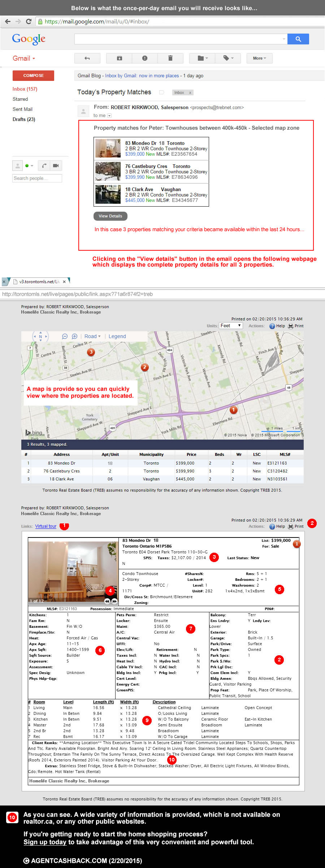This screenshot has height=868, width=325.
Task: Open 'Inbox by Gmail: now in more places' link
Action: 142,75
